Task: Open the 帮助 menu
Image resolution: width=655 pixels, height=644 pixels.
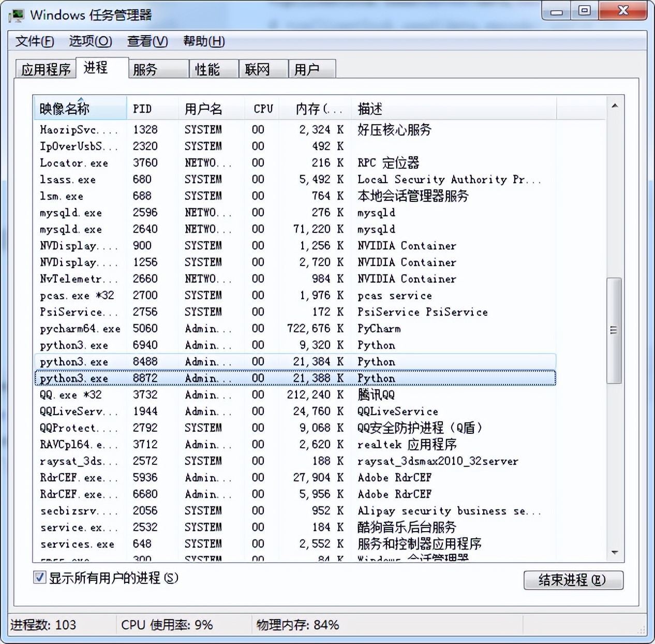Action: 203,41
